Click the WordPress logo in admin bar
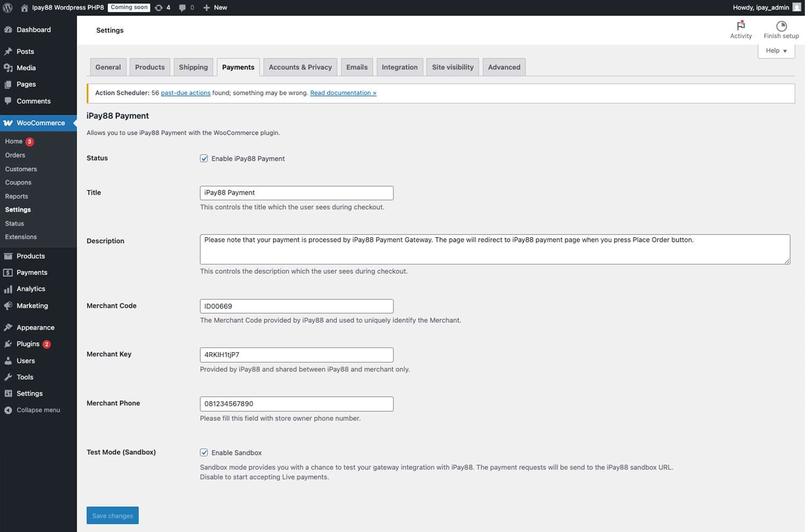This screenshot has height=532, width=805. point(8,8)
